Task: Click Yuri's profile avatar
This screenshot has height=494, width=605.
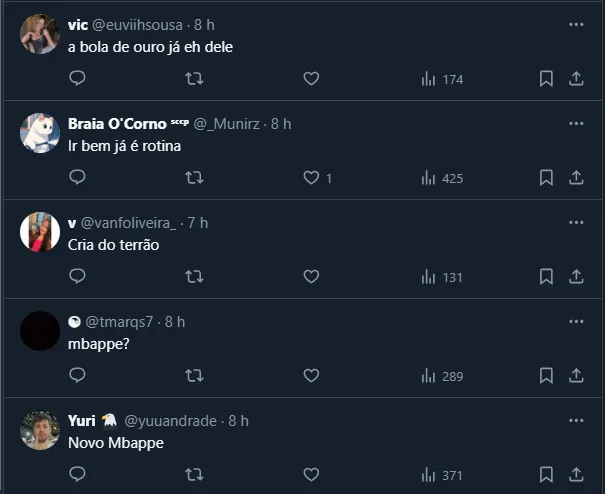Action: tap(40, 430)
